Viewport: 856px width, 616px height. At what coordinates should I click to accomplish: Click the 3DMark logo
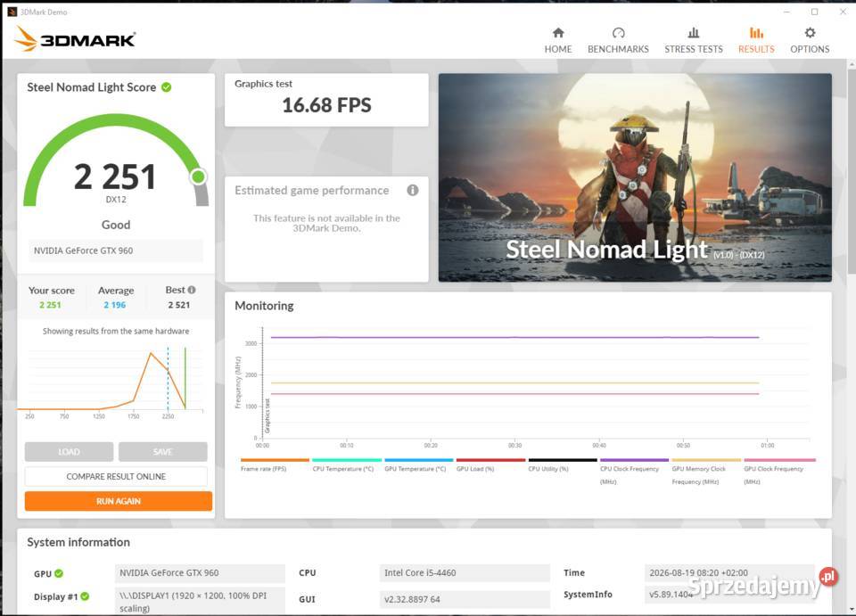coord(75,39)
